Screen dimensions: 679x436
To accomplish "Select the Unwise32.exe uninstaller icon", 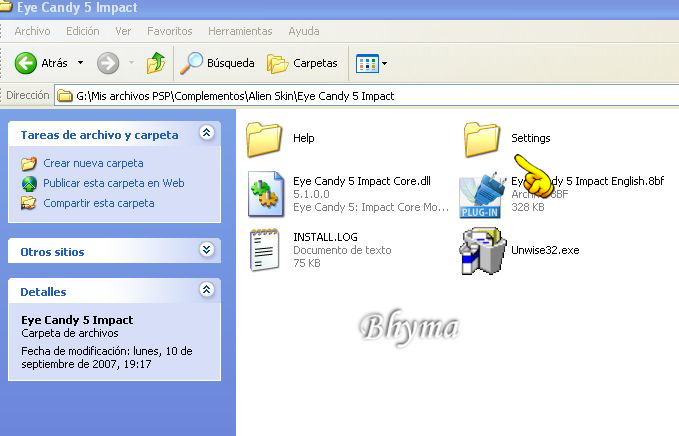I will [482, 251].
